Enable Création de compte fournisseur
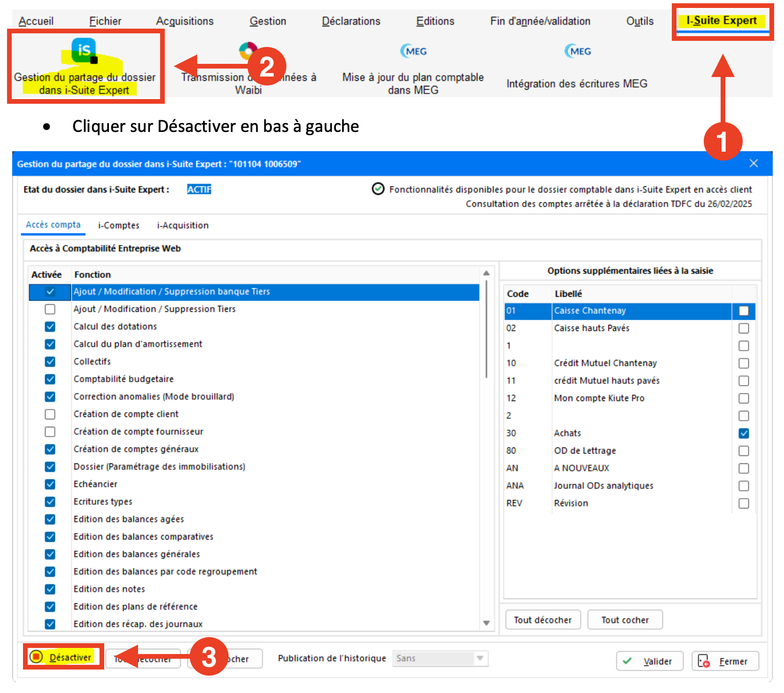Screen dimensions: 784x693 coord(50,431)
